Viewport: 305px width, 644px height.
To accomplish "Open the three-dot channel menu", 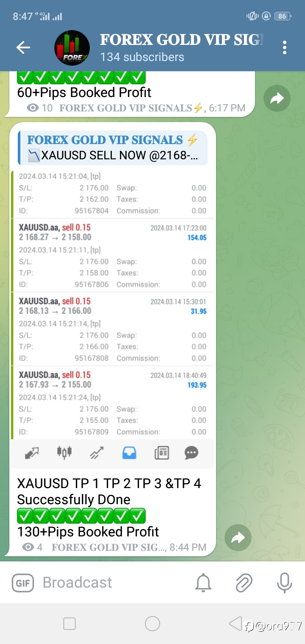I will tap(285, 47).
